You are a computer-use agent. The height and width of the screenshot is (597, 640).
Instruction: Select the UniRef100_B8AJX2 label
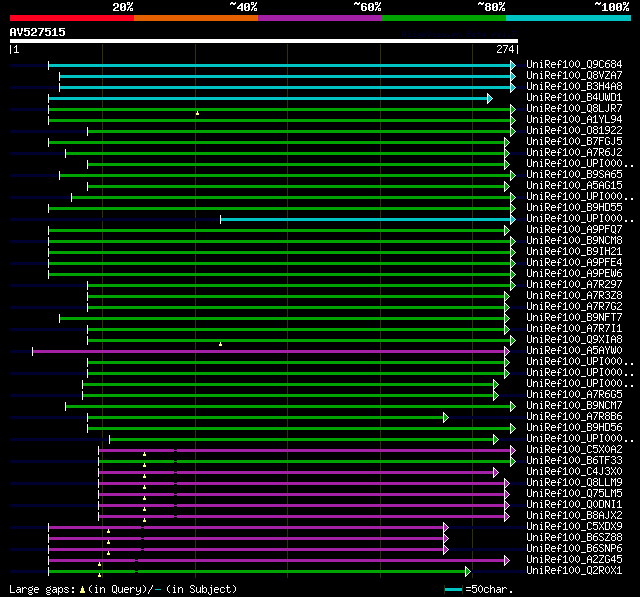point(574,516)
